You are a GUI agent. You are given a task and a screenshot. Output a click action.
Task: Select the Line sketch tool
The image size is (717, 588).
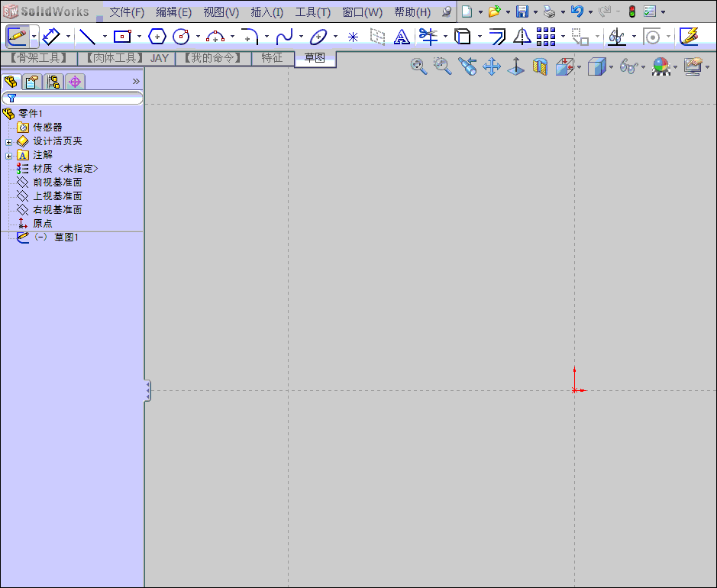tap(87, 37)
